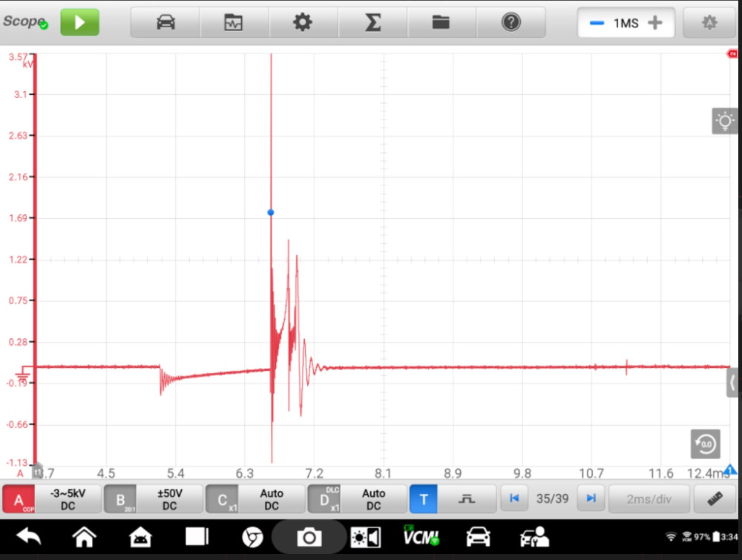Toggle the lightbulb display button
The image size is (742, 560).
click(x=724, y=121)
